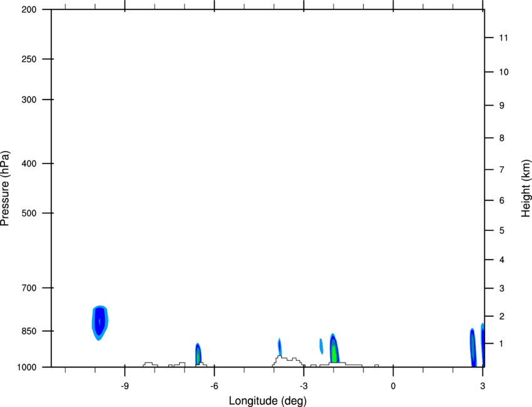This screenshot has width=532, height=407.
Task: Click the green-cored contour near -2 longitude
Action: click(x=334, y=348)
